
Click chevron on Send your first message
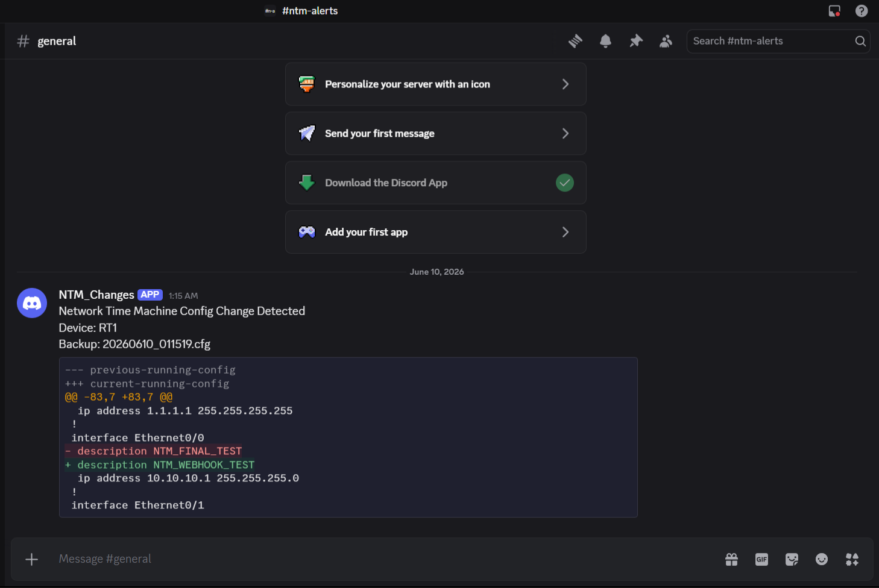[x=566, y=134]
